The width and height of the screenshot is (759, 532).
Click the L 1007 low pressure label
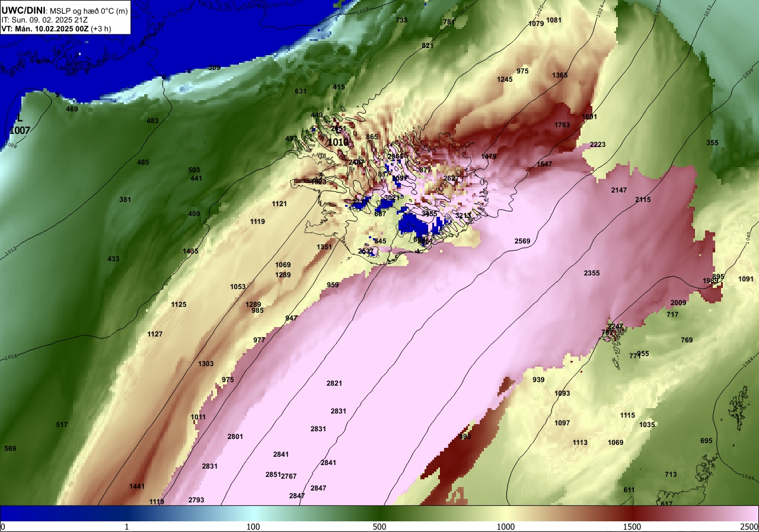pyautogui.click(x=20, y=124)
